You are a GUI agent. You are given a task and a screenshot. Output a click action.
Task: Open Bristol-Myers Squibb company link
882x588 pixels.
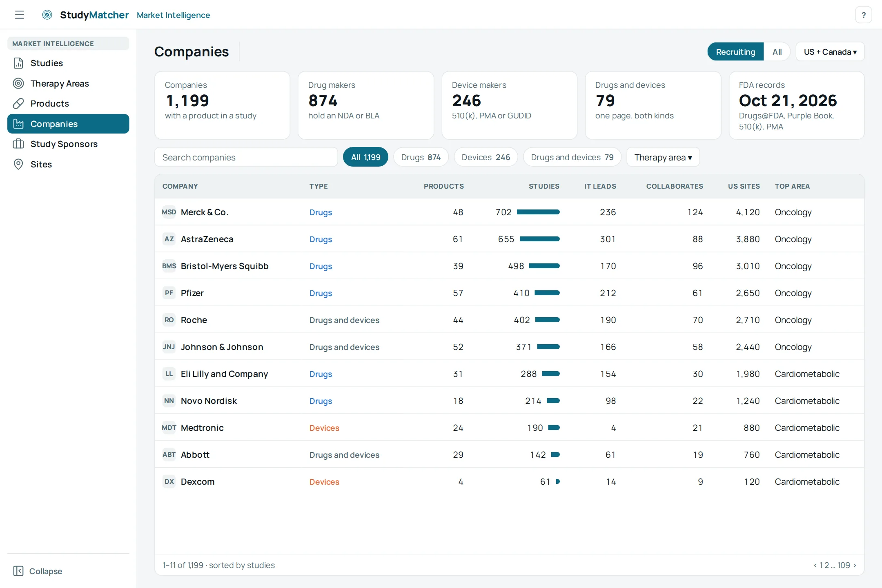pos(225,266)
